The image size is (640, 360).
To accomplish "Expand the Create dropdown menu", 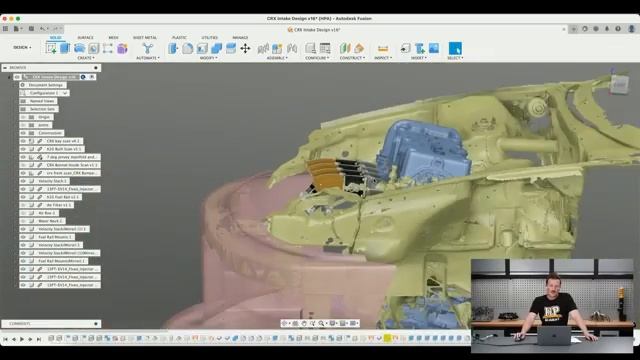I will click(x=86, y=58).
